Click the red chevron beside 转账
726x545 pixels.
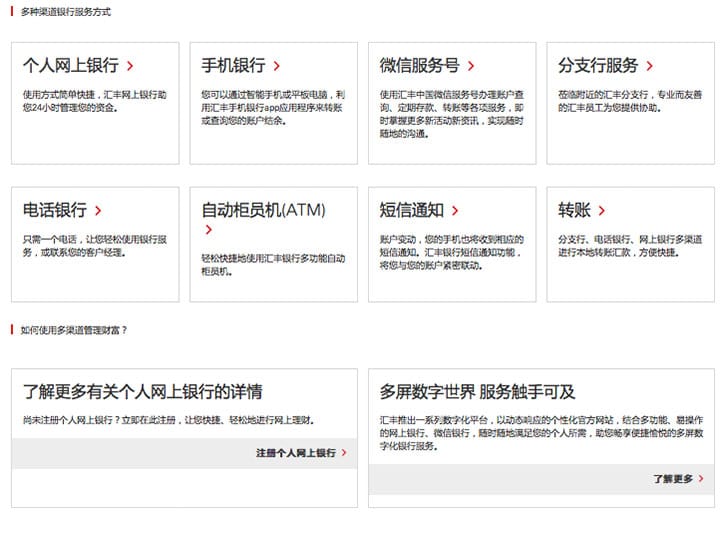click(601, 211)
